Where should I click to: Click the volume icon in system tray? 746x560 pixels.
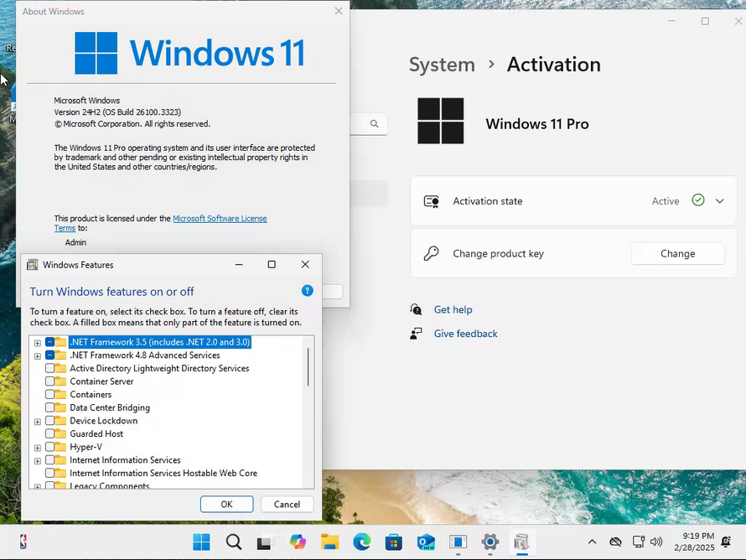(x=656, y=542)
